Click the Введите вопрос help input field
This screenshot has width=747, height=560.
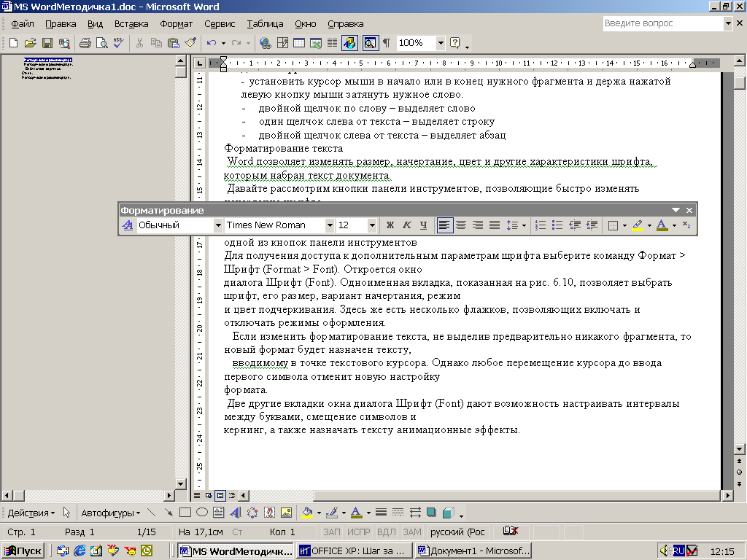tap(663, 23)
